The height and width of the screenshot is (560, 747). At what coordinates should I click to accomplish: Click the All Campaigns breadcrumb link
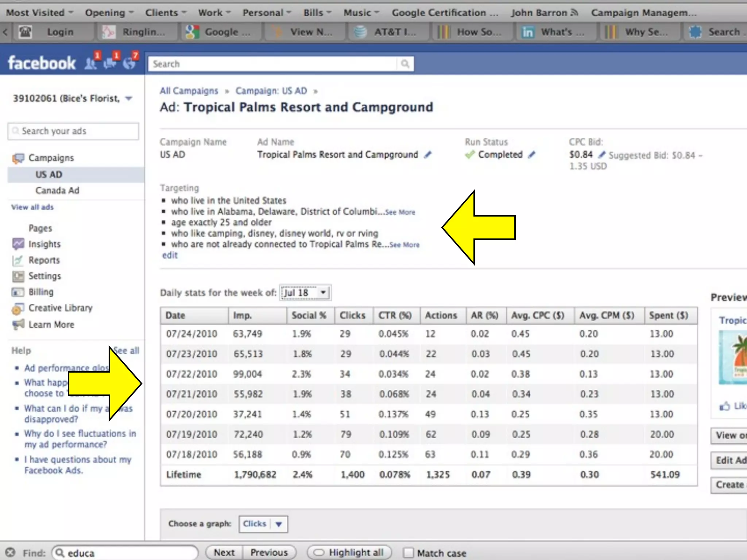tap(189, 91)
